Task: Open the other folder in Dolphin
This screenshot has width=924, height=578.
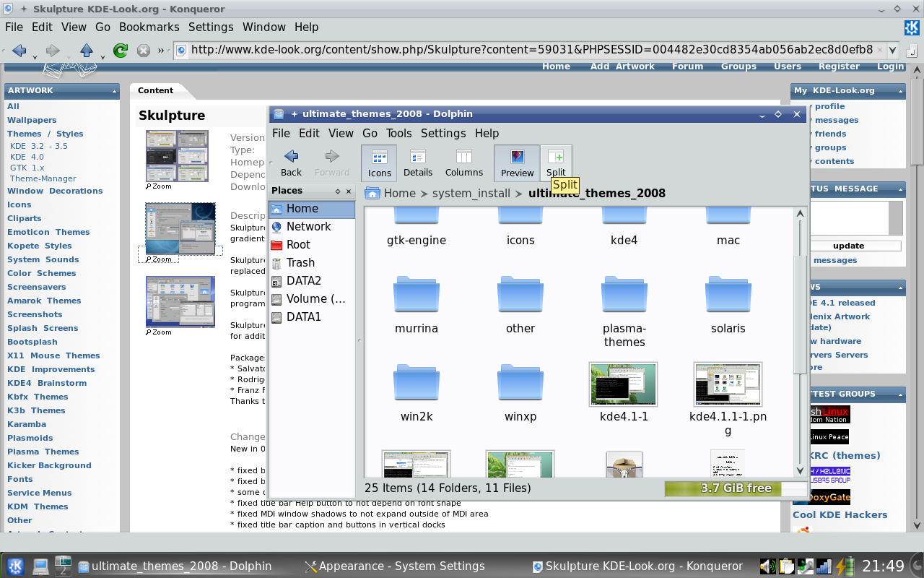Action: (520, 305)
